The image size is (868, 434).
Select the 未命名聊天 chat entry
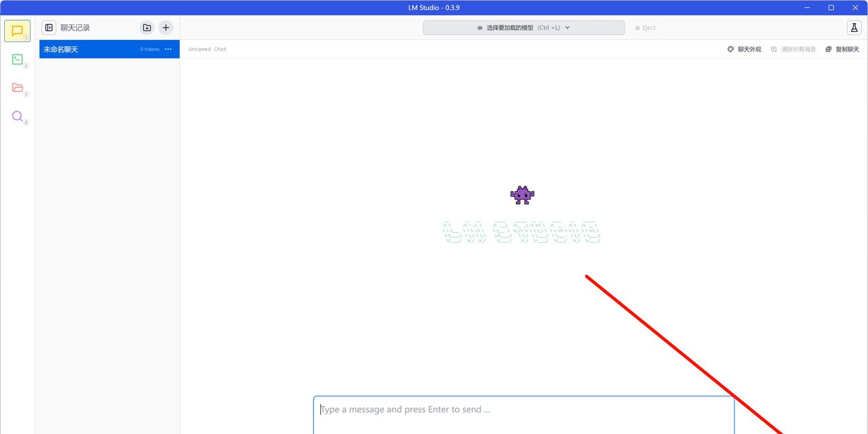(x=109, y=50)
